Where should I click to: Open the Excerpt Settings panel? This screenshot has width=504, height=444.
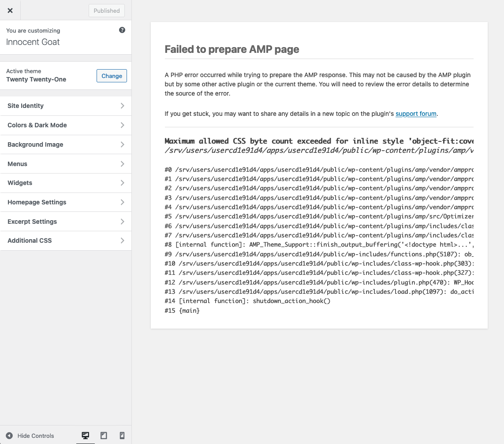point(66,222)
